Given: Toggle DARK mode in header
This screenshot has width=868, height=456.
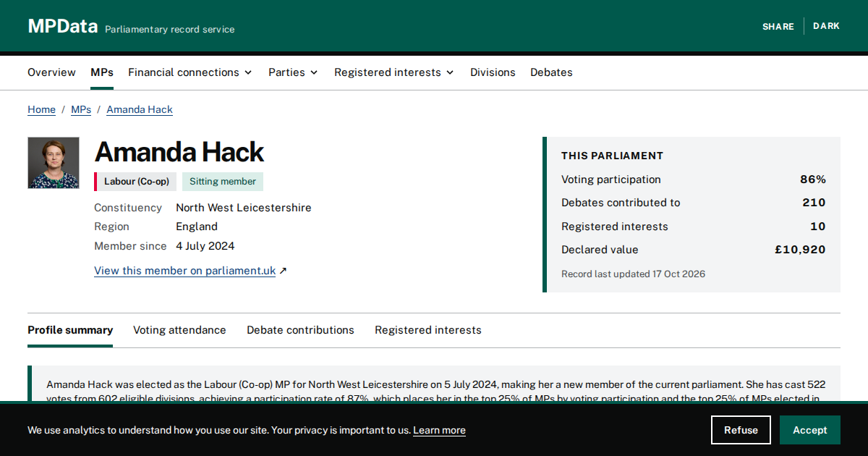Looking at the screenshot, I should click(826, 26).
